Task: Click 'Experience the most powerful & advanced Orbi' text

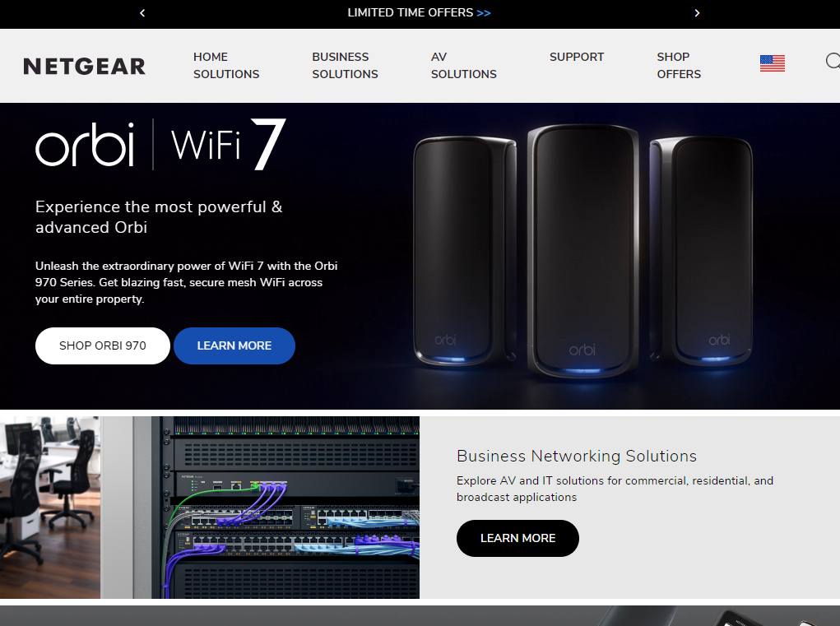Action: point(159,217)
